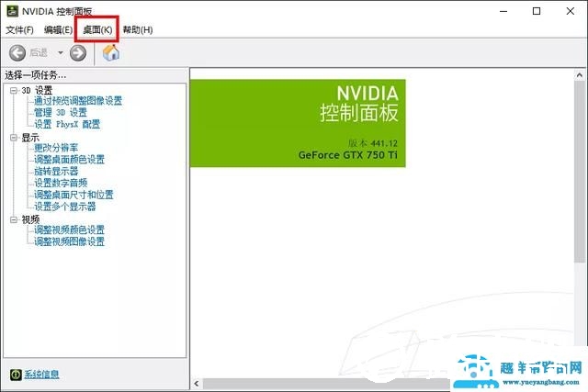Viewport: 588px width, 392px height.
Task: Click the NVIDIA app icon in title bar
Action: [12, 11]
